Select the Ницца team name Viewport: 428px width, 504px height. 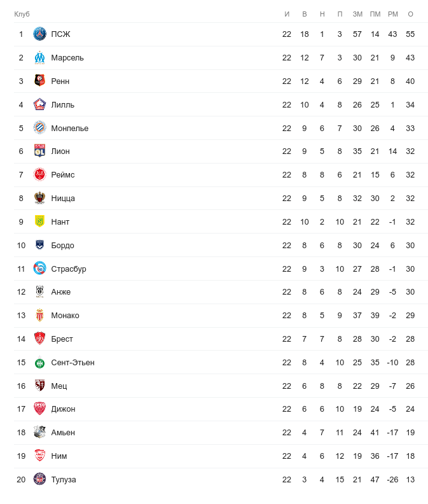pyautogui.click(x=63, y=199)
